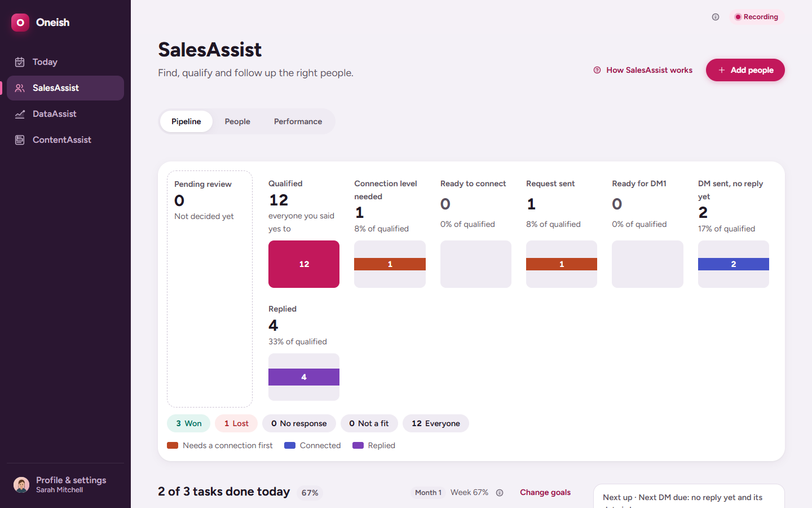Viewport: 812px width, 508px height.
Task: Click the DM sent blue bar
Action: (734, 264)
